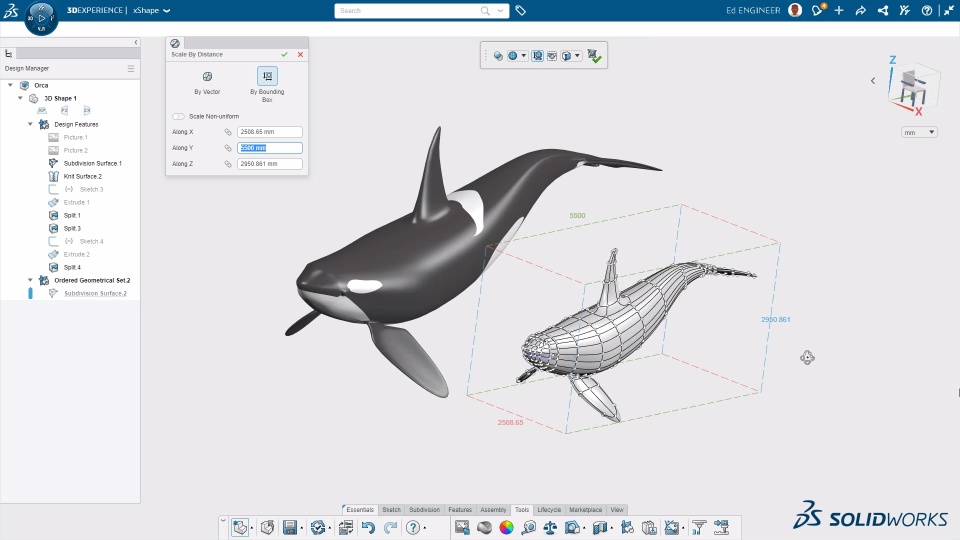Collapse Ordered Geometrical Set.2 node
Screen dimensions: 960x540
tap(30, 280)
